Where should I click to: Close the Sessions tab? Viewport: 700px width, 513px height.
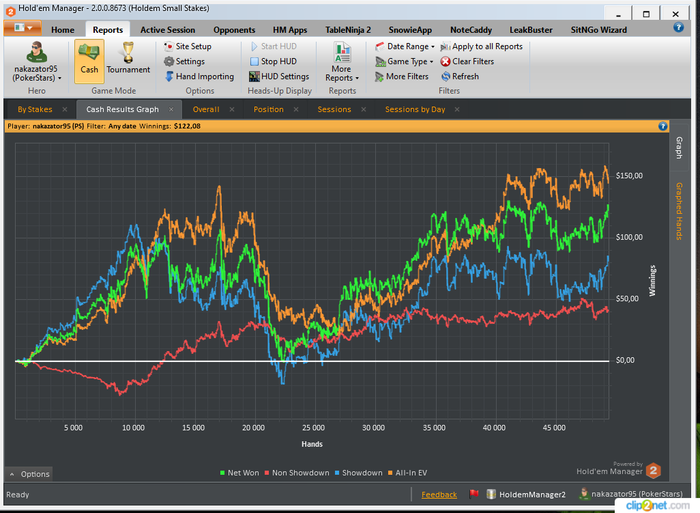tap(363, 109)
